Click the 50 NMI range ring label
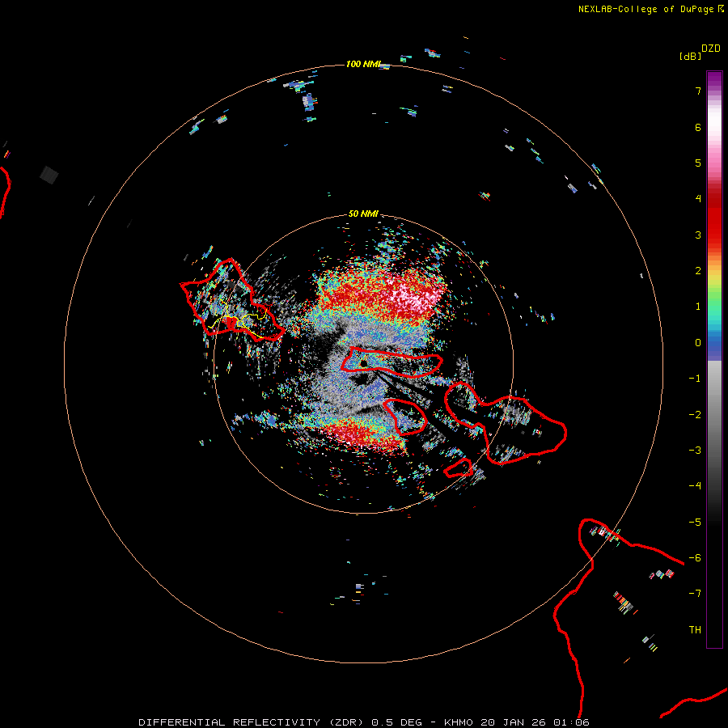Screen dimensions: 728x728 click(363, 214)
